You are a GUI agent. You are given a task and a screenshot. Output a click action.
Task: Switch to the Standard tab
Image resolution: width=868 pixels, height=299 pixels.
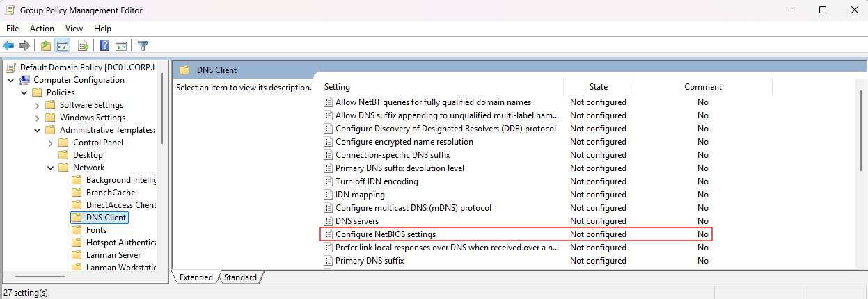(x=240, y=277)
